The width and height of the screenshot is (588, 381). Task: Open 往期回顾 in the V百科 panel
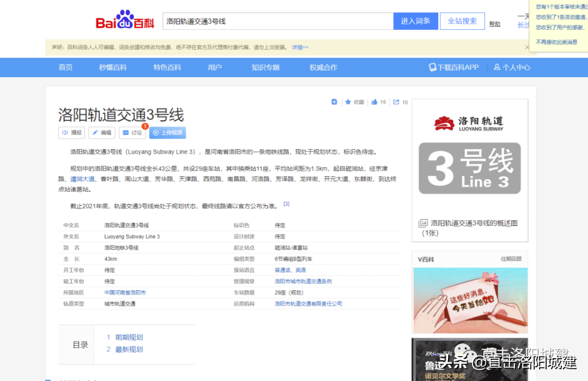[511, 259]
